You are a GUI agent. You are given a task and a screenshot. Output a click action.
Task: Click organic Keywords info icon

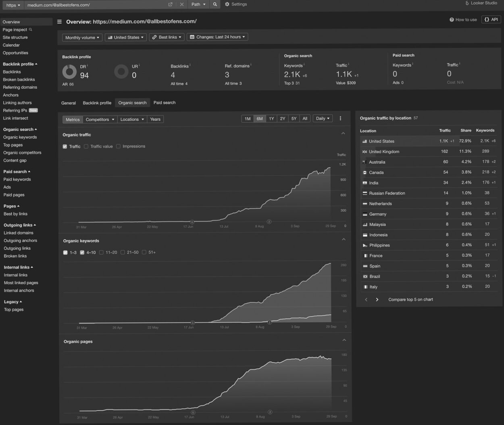click(x=304, y=65)
